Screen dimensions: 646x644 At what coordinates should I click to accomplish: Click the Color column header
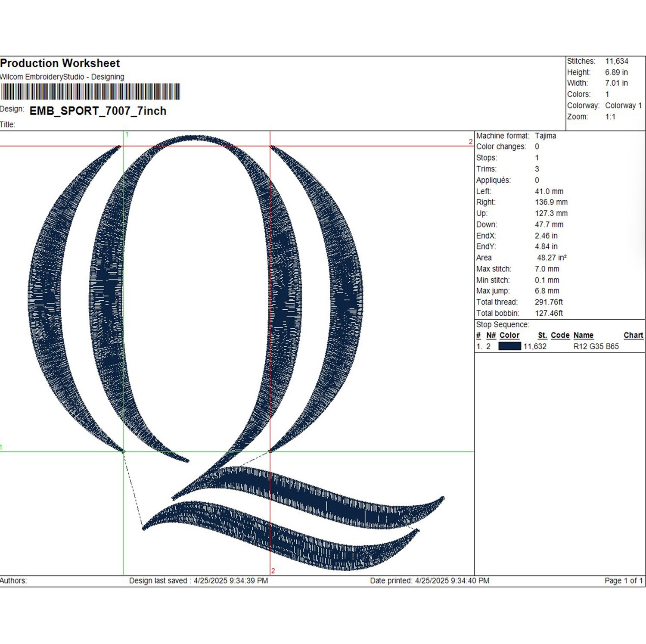509,335
